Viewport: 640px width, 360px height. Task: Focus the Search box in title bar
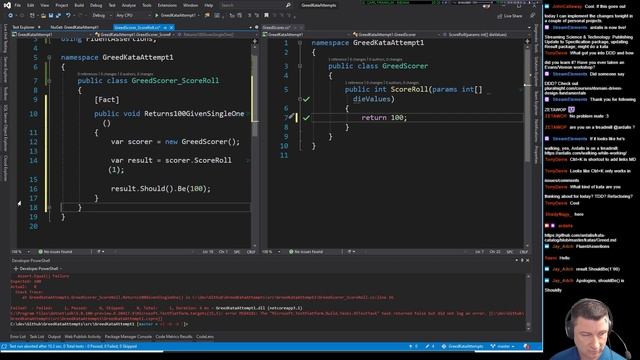[255, 5]
